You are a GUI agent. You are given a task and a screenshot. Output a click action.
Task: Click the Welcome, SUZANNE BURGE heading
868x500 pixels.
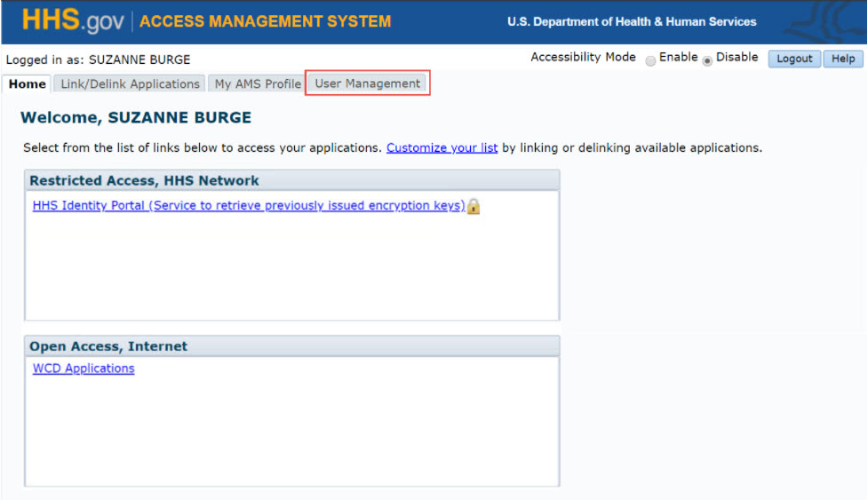pos(136,117)
